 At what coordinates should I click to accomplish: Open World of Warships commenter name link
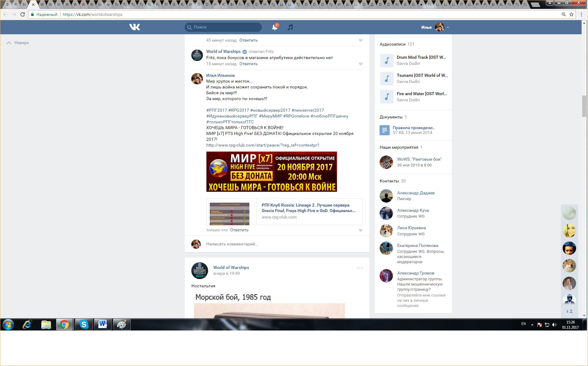click(x=223, y=51)
